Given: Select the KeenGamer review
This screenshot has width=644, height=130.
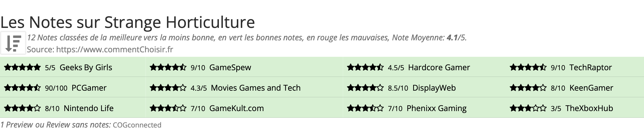Looking at the screenshot, I should point(591,88).
